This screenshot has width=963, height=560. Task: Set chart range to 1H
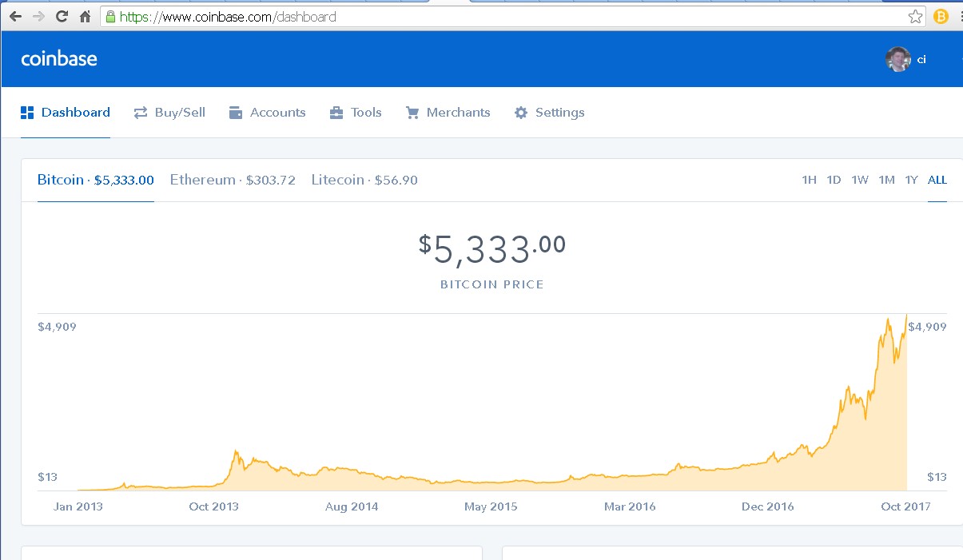[x=809, y=180]
